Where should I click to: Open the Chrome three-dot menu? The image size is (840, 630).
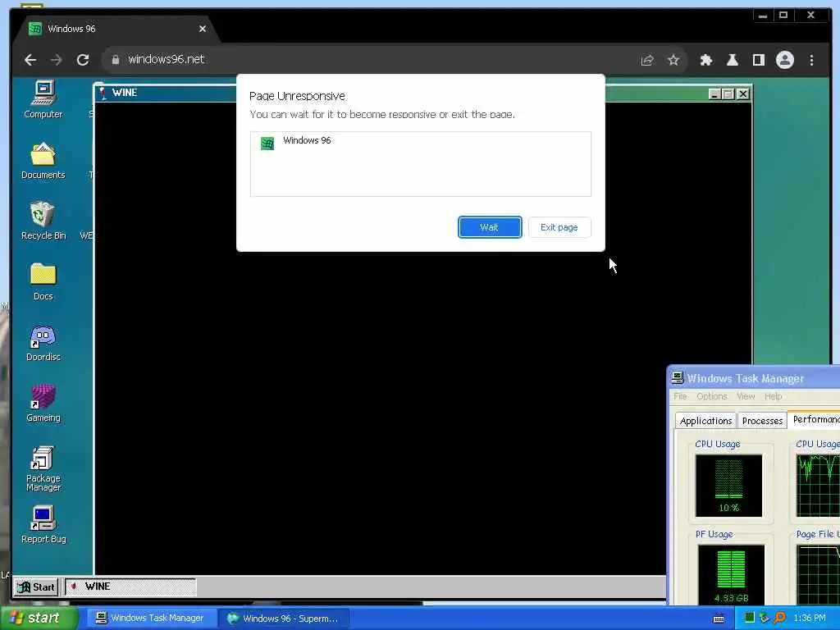click(x=811, y=60)
